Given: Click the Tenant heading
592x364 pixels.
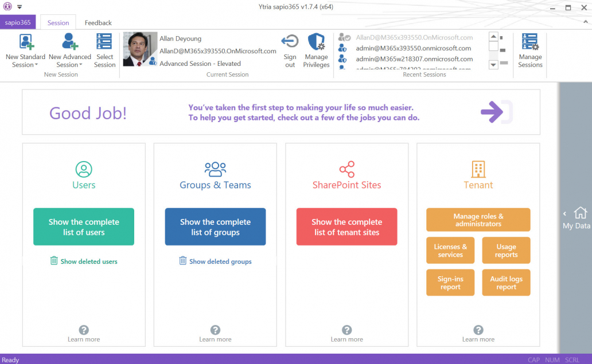Looking at the screenshot, I should [478, 185].
